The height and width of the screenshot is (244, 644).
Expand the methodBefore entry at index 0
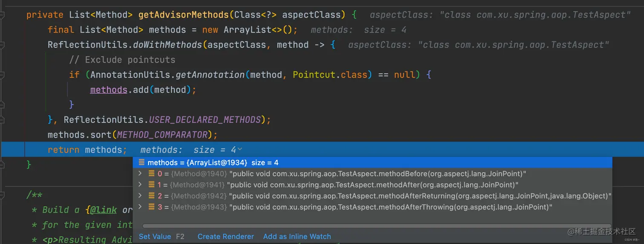140,174
